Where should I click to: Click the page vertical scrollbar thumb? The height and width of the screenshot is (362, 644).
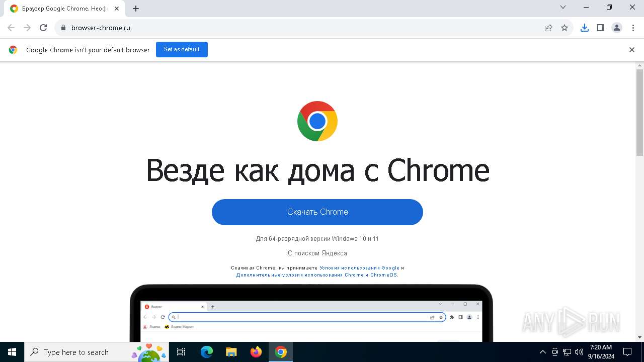(x=640, y=113)
